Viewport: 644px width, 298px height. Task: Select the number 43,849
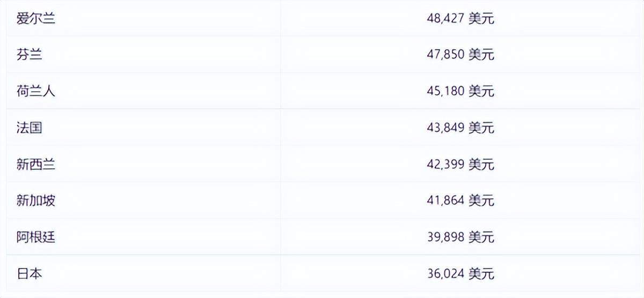click(x=445, y=128)
